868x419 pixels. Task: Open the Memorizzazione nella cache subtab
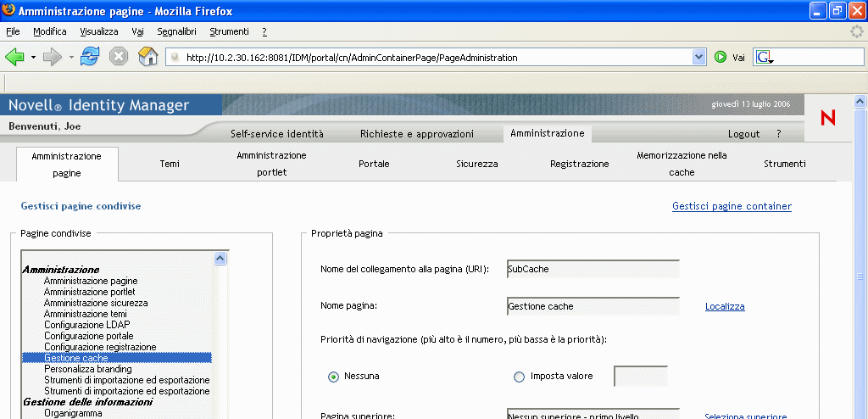tap(682, 164)
